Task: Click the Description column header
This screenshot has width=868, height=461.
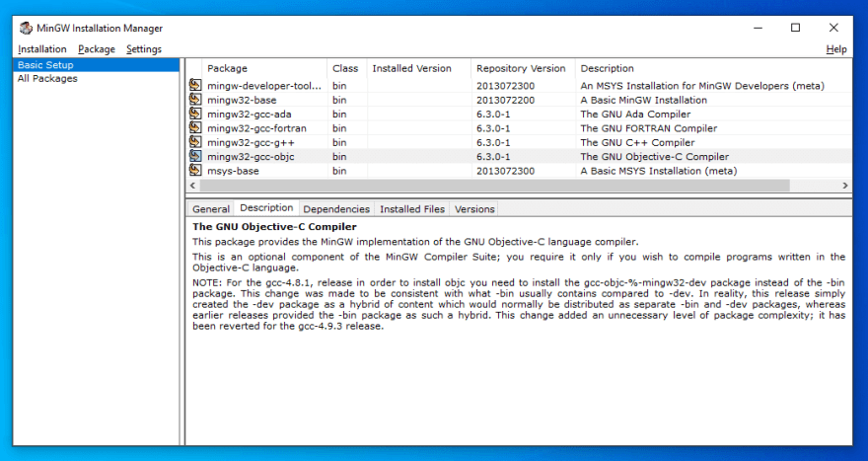Action: point(713,68)
